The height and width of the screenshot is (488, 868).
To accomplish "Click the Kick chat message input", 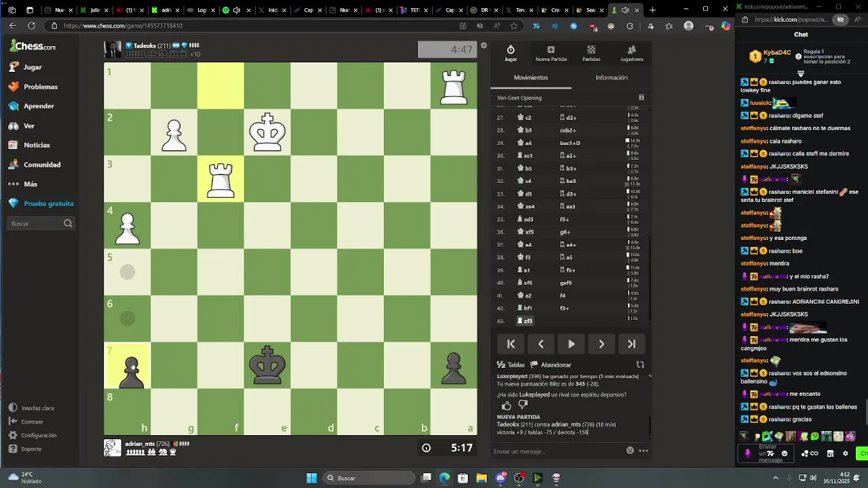I will (x=766, y=453).
